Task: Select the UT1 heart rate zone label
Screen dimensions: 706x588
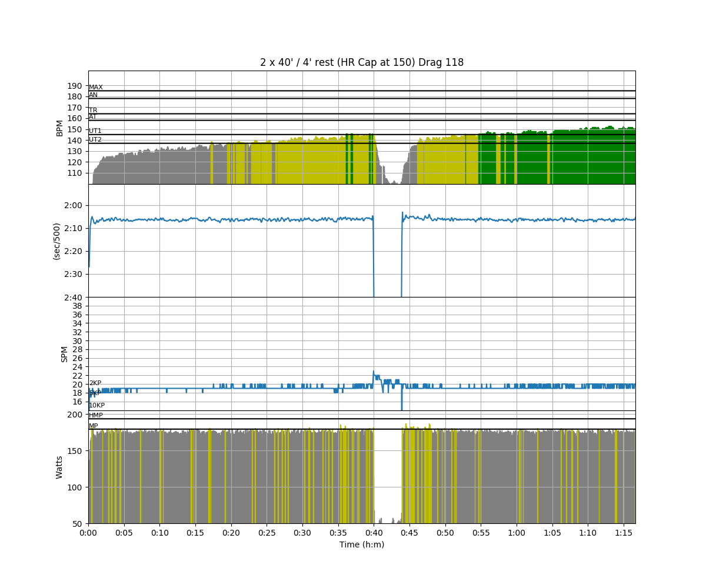Action: [95, 131]
